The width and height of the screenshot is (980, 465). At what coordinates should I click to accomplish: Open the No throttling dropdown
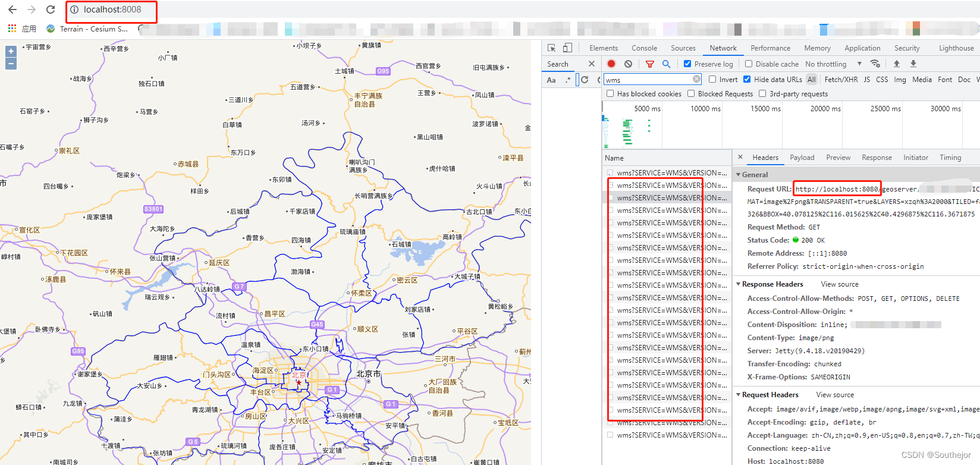pyautogui.click(x=833, y=64)
